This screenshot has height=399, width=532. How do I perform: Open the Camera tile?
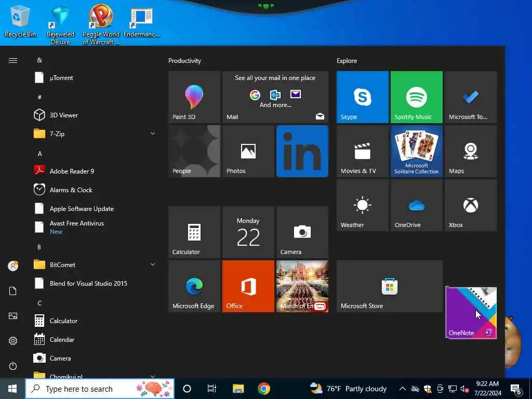[x=302, y=232]
